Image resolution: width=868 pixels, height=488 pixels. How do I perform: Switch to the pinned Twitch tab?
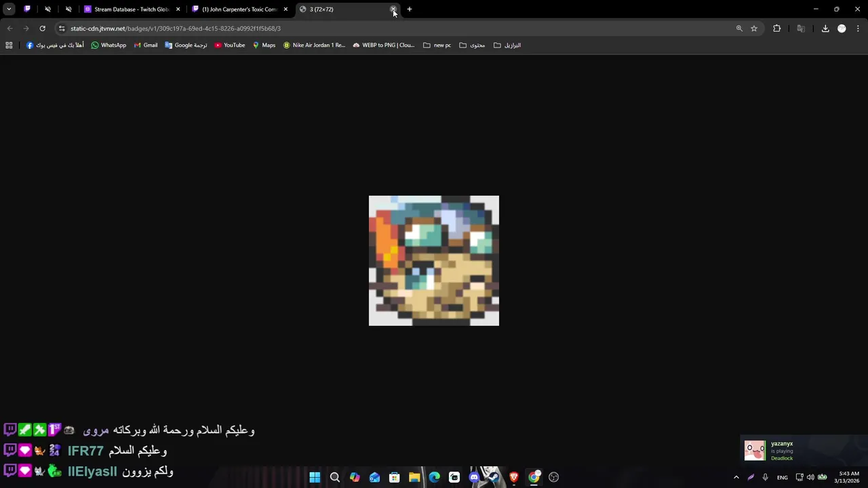27,9
